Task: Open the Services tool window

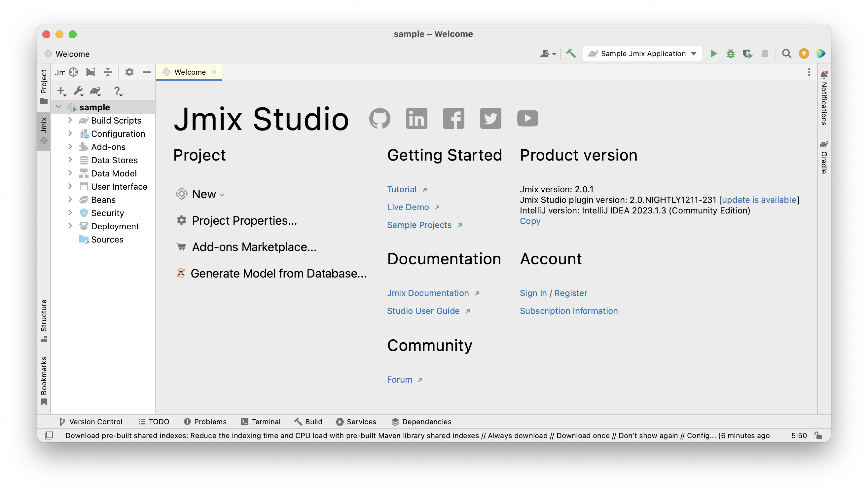Action: [356, 422]
